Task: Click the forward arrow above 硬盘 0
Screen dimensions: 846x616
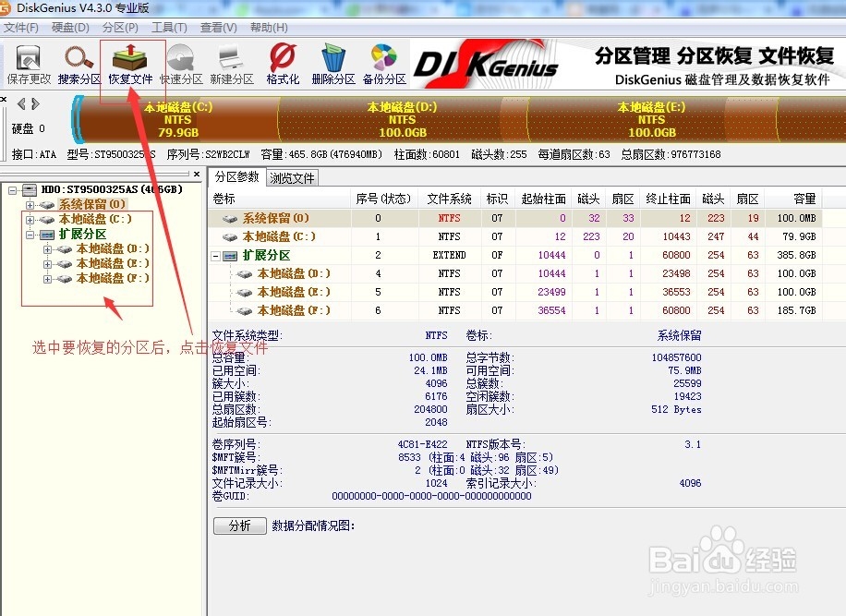Action: point(35,103)
